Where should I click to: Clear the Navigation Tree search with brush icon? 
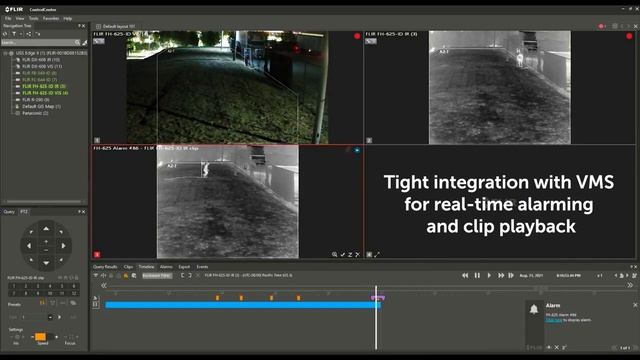click(84, 42)
